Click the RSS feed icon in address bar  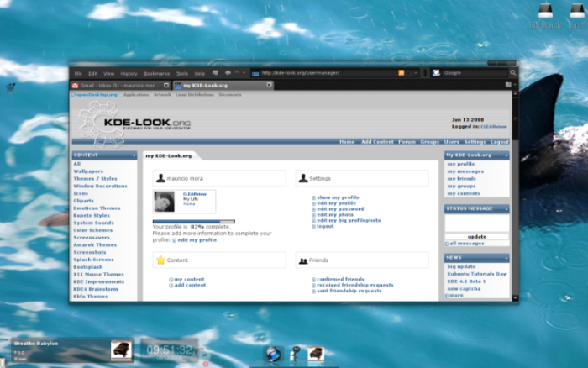point(402,73)
